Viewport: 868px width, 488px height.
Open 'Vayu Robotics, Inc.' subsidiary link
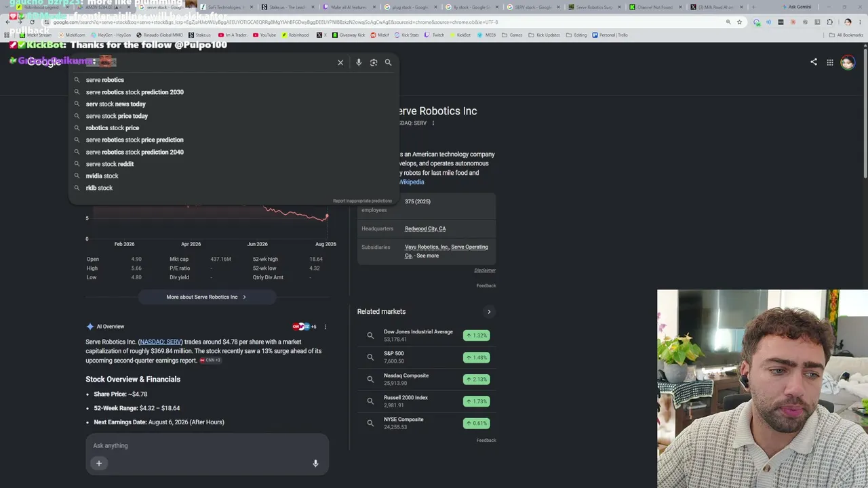(427, 247)
